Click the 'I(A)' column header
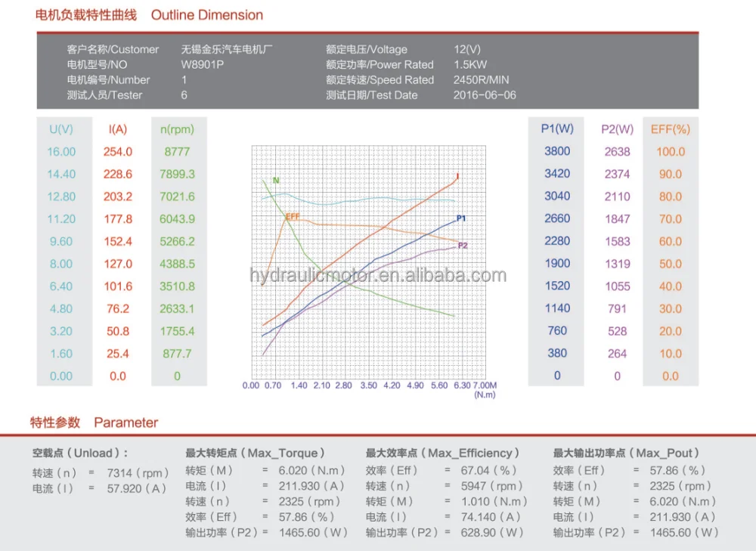The width and height of the screenshot is (756, 551). pos(118,129)
